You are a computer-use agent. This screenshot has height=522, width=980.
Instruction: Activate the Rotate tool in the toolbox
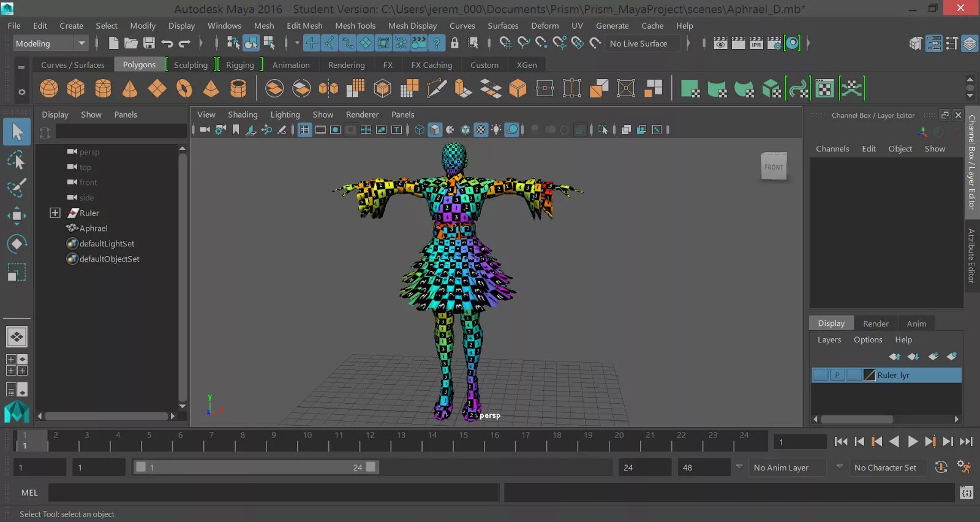tap(17, 244)
